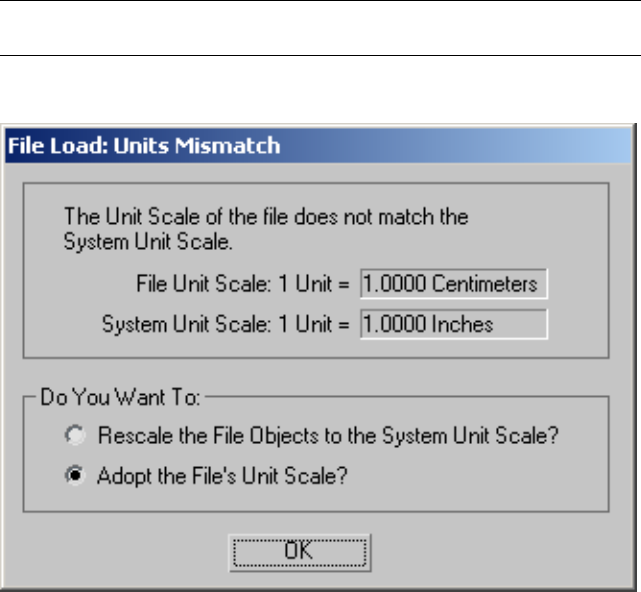Click the System Unit Scale value field

[x=454, y=324]
